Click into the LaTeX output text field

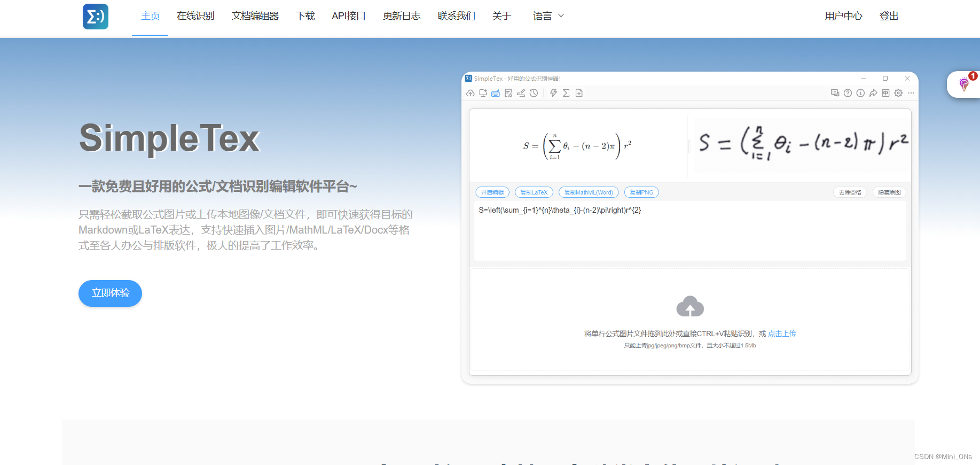(x=690, y=231)
